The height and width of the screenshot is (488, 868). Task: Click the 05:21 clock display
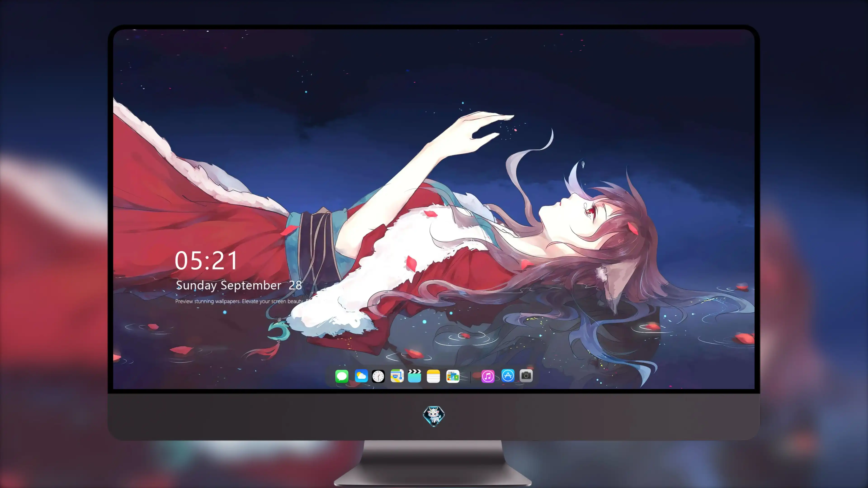coord(206,261)
